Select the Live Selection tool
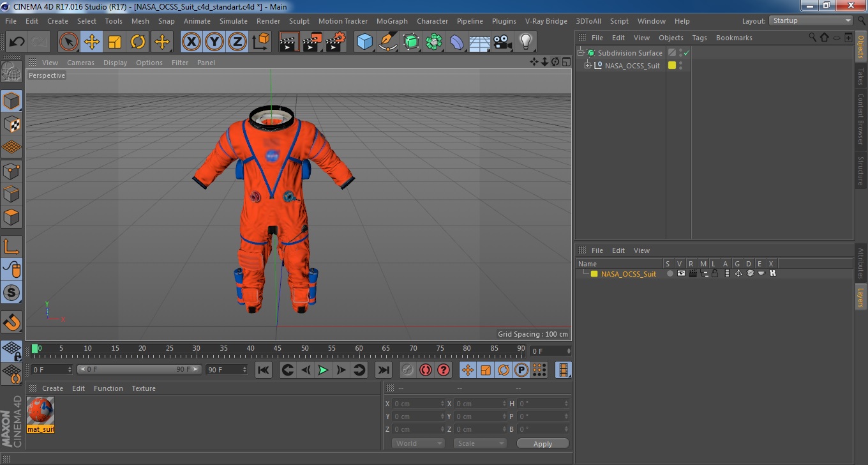 pos(69,42)
